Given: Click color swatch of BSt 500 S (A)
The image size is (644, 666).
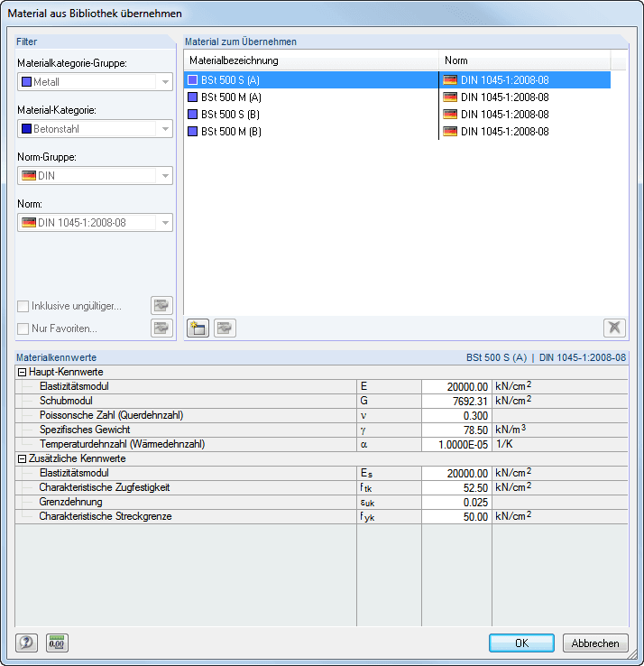Looking at the screenshot, I should tap(193, 79).
